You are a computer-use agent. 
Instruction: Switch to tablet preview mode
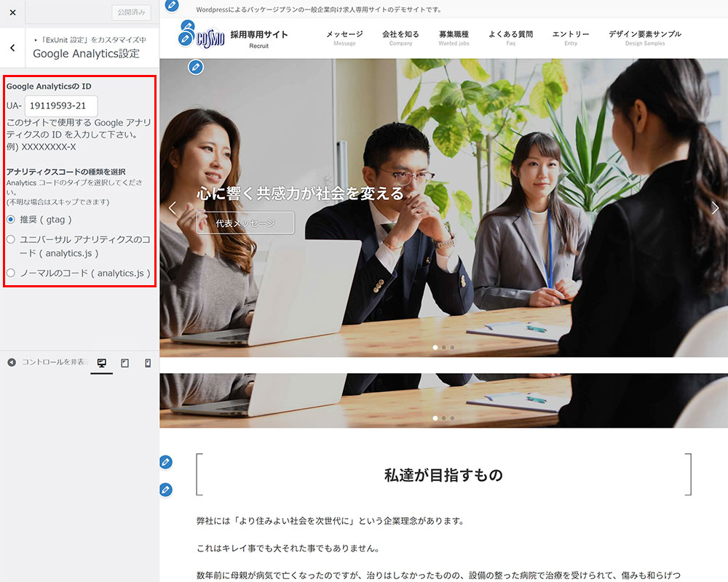tap(124, 363)
